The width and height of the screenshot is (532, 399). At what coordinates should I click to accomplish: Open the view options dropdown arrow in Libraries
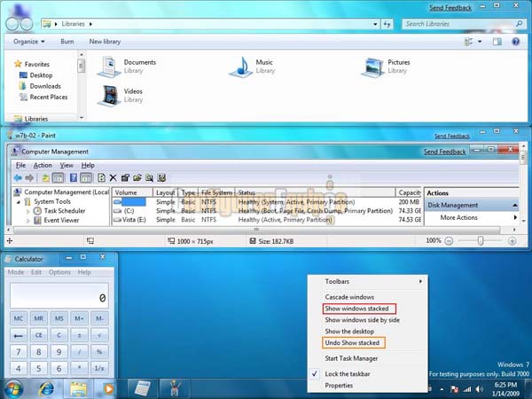(480, 42)
